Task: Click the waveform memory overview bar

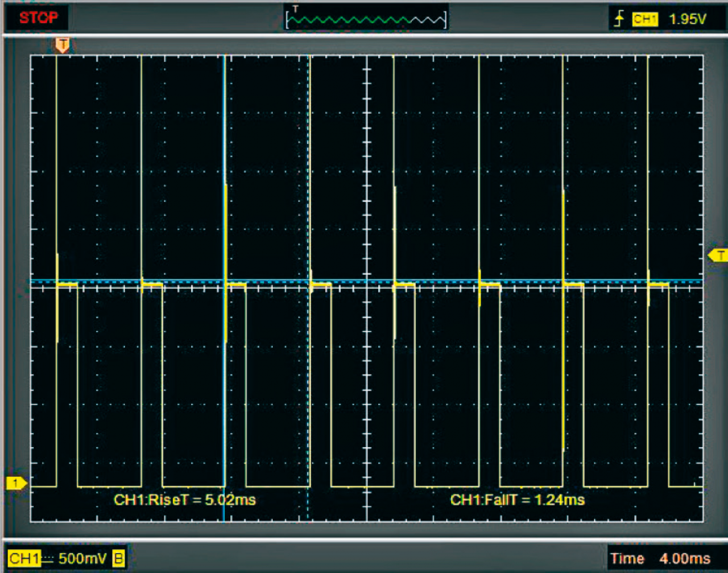Action: pos(367,19)
